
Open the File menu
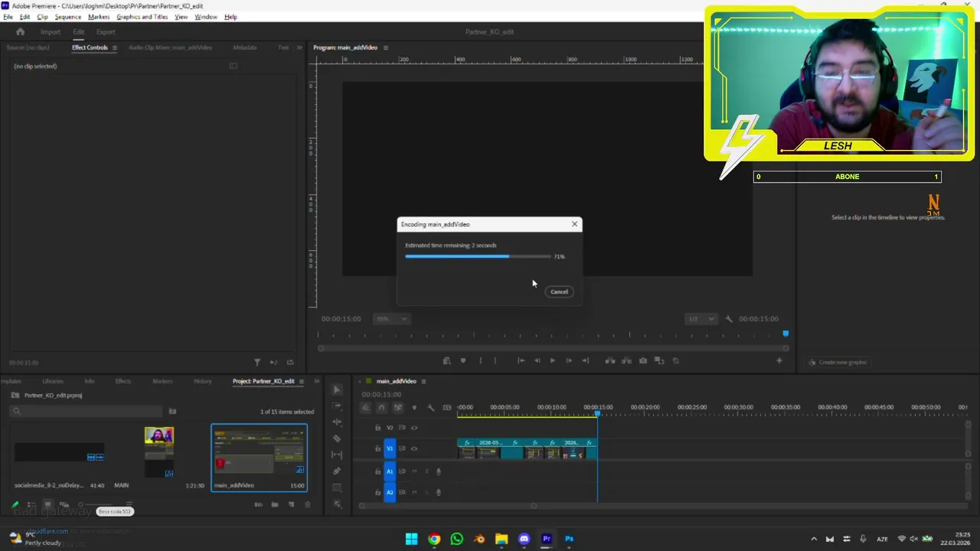coord(8,17)
